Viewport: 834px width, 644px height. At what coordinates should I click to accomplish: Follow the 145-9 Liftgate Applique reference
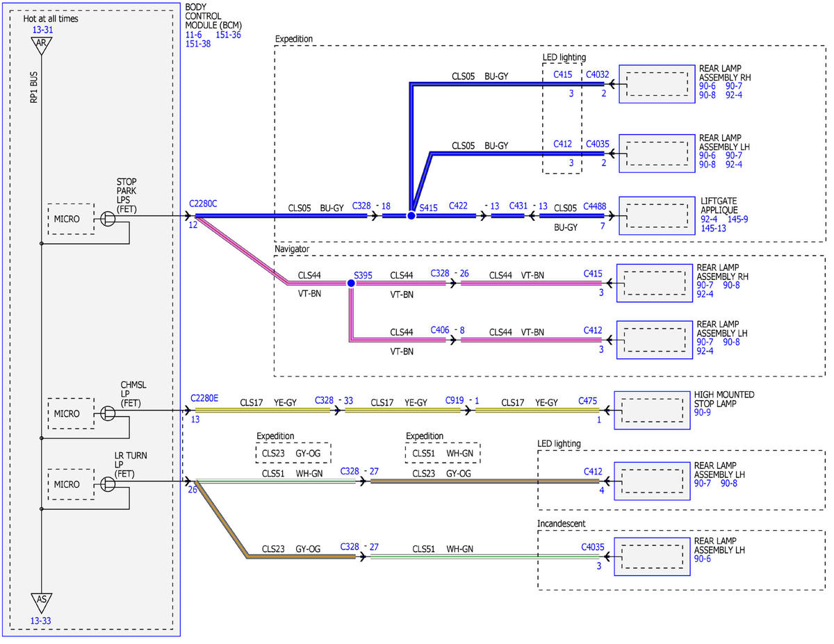[739, 219]
